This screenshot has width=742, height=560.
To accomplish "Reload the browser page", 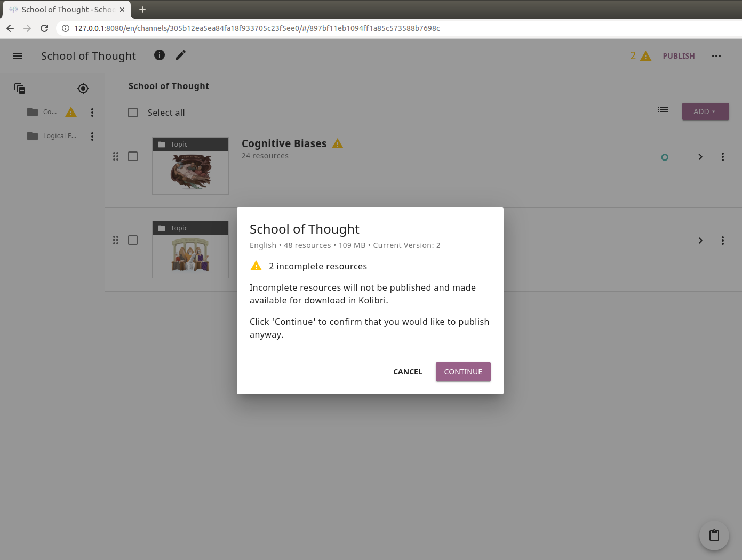I will 44,28.
